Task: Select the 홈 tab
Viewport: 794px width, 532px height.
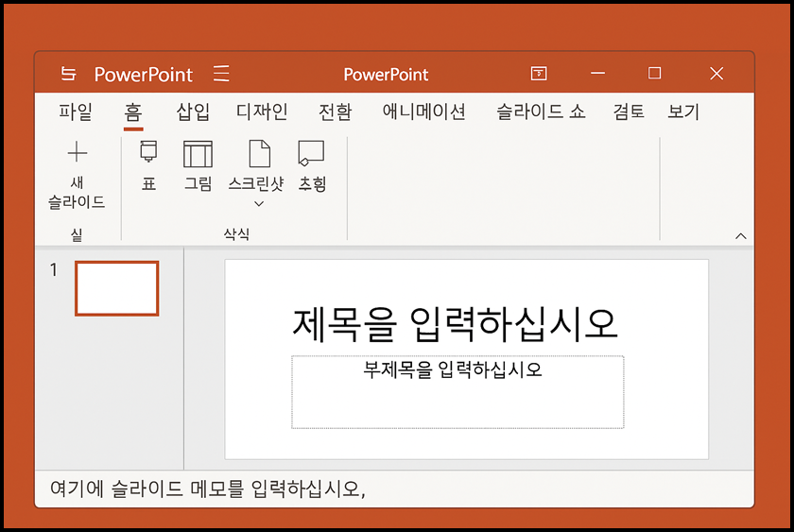Action: [x=133, y=112]
